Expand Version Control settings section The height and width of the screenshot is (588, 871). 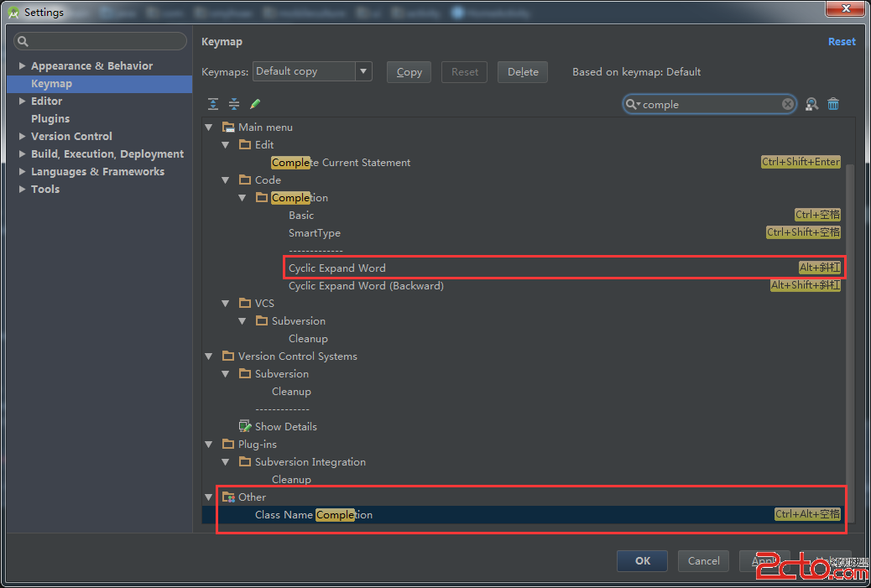coord(23,137)
